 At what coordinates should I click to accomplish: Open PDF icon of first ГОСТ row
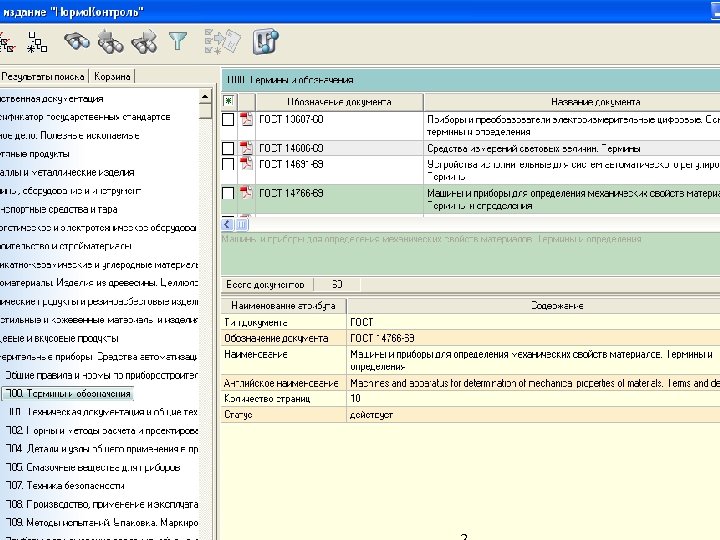pyautogui.click(x=246, y=119)
